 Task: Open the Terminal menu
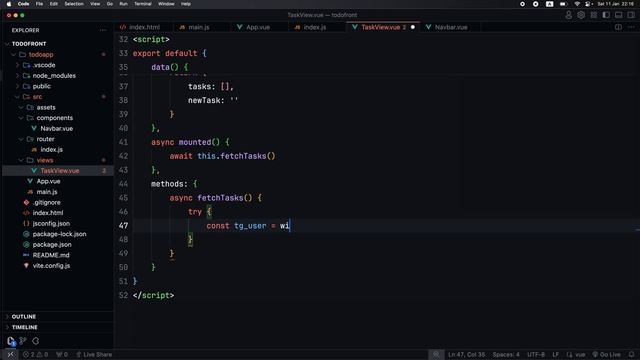(143, 4)
